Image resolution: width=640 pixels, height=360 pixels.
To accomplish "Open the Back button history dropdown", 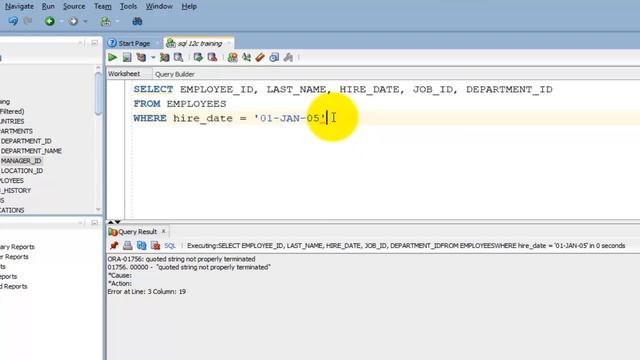I will pos(61,21).
